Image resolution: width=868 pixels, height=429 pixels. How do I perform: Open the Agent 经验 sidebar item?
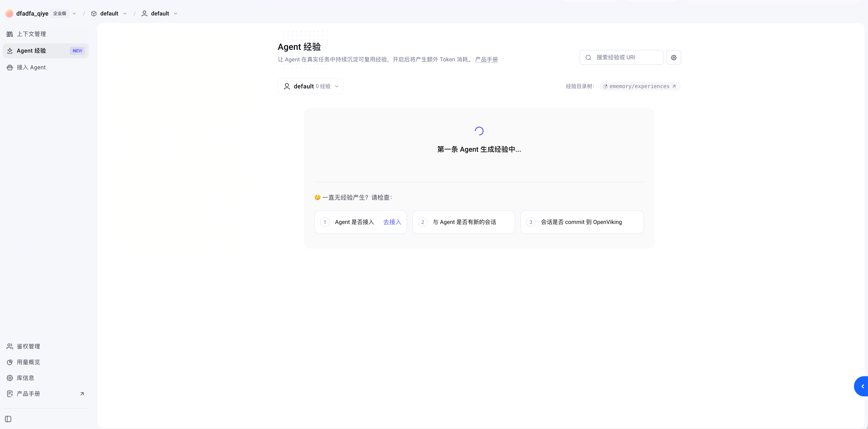(x=46, y=51)
